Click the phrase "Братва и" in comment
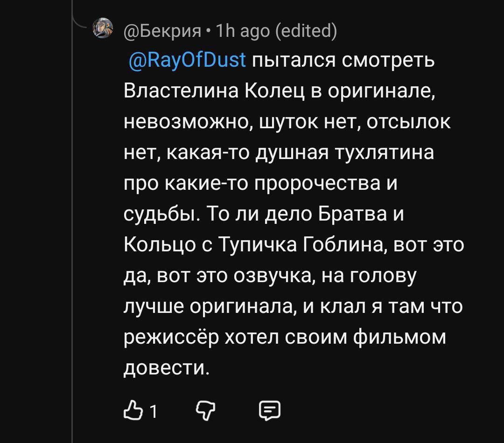Viewport: 504px width, 443px height. tap(358, 214)
